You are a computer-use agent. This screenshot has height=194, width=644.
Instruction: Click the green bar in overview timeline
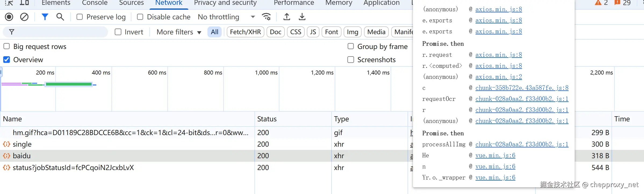(x=69, y=84)
